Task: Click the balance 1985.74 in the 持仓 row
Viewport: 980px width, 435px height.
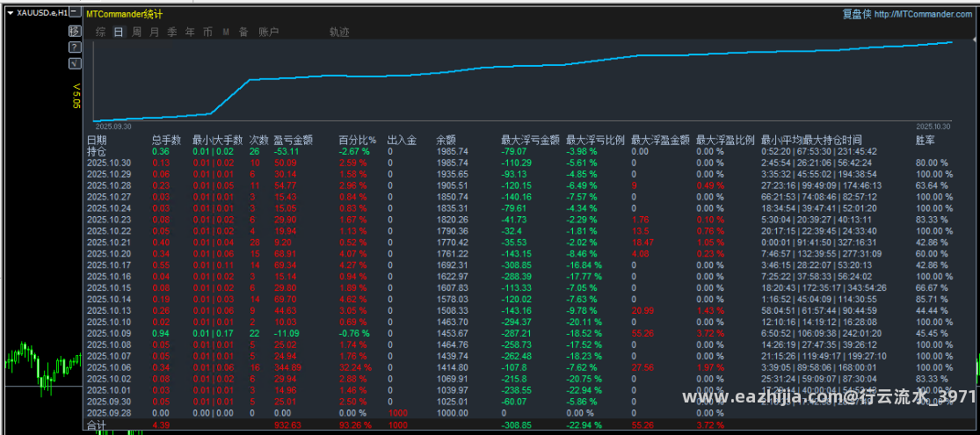Action: tap(451, 151)
